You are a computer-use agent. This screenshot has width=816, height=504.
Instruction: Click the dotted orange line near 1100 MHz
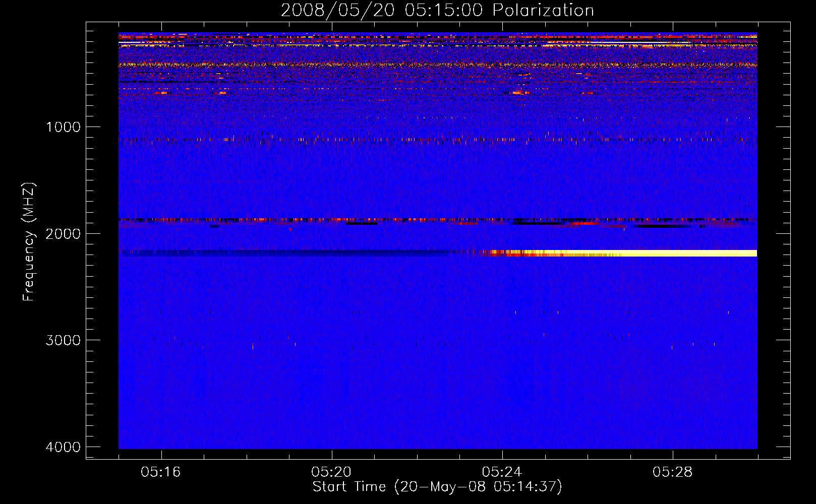pos(438,140)
